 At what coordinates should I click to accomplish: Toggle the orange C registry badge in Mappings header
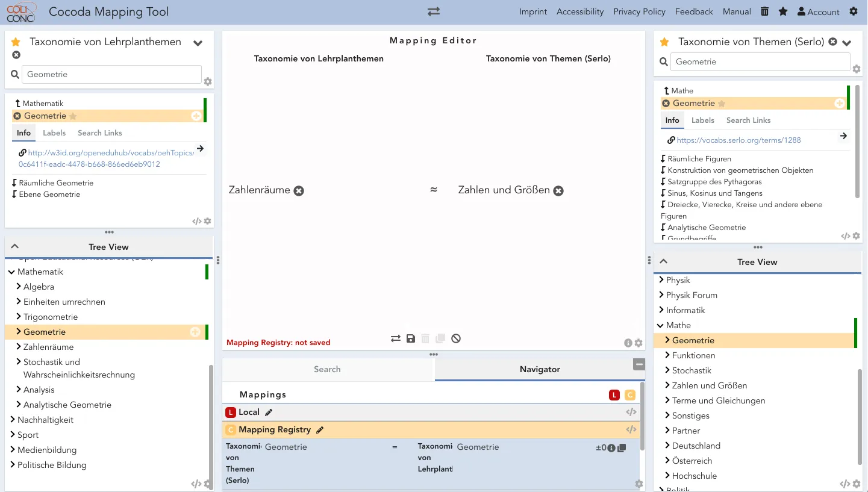click(x=629, y=395)
